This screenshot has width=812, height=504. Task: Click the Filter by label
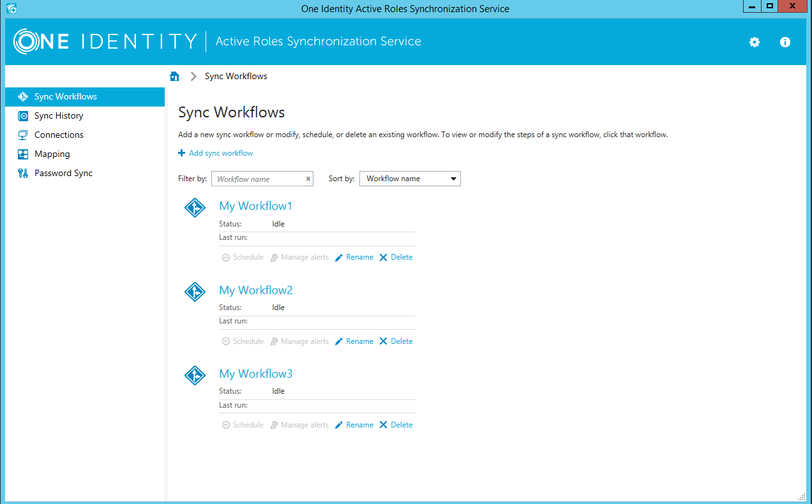tap(192, 179)
